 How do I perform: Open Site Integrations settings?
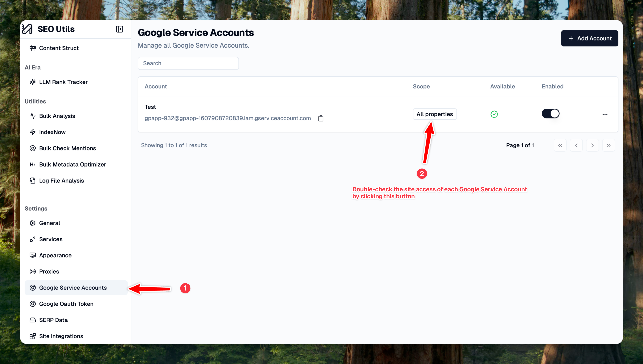(61, 336)
